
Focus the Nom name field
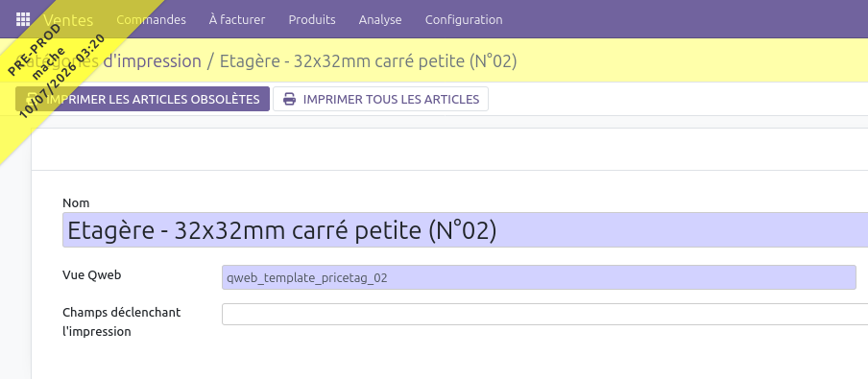[465, 229]
